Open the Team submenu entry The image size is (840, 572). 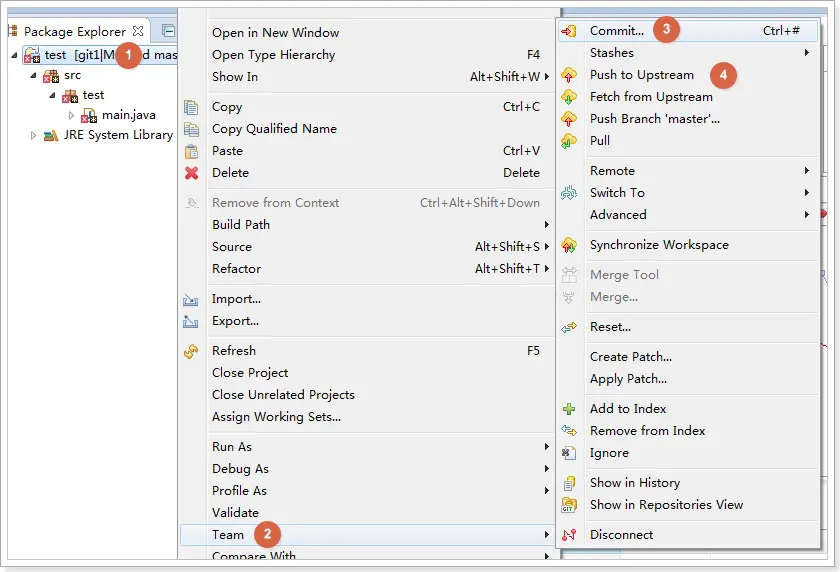click(367, 535)
